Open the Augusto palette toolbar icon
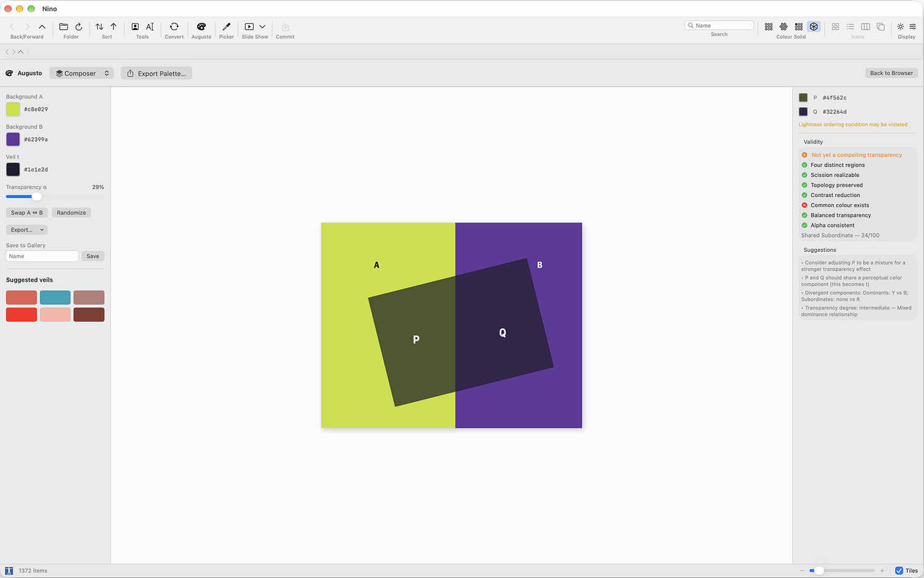924x578 pixels. click(201, 26)
